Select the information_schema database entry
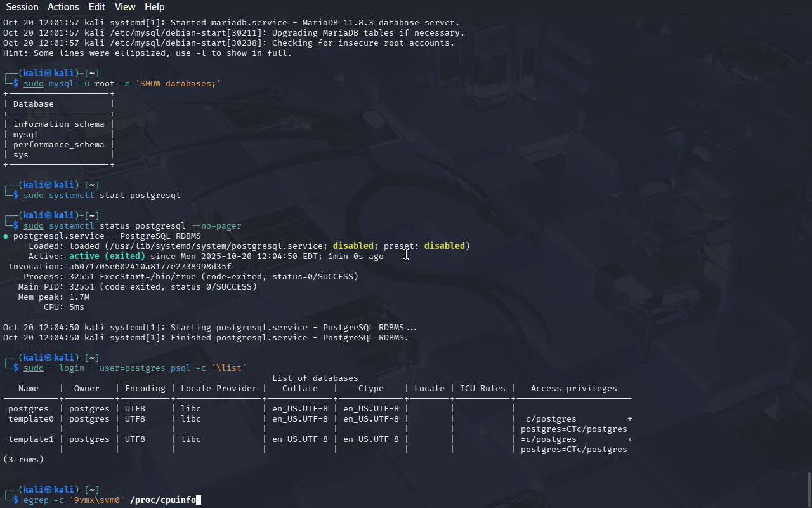 (x=58, y=124)
